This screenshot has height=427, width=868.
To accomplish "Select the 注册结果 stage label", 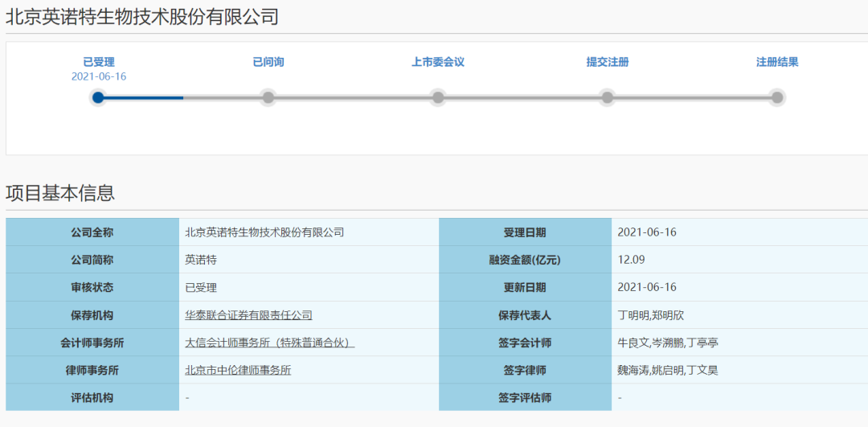I will pos(777,62).
